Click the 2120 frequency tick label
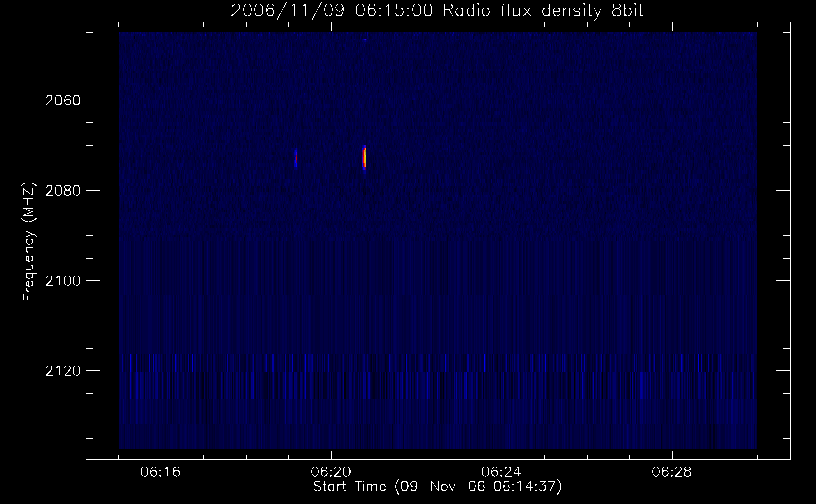The width and height of the screenshot is (816, 504). [63, 371]
